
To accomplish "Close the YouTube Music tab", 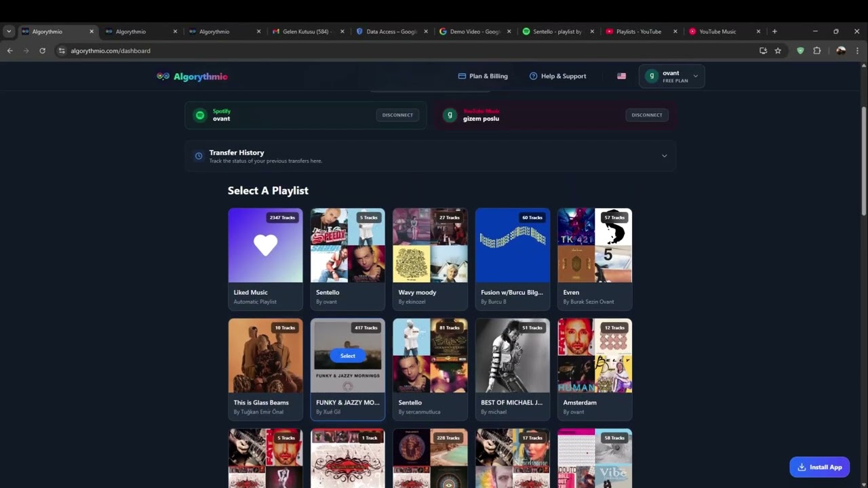I will pyautogui.click(x=758, y=31).
